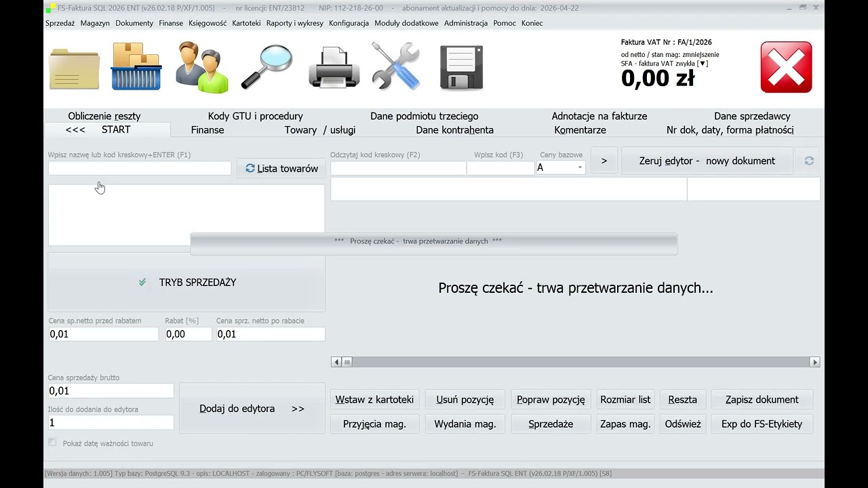Click the Popraw pozycję button
The height and width of the screenshot is (488, 868).
(x=551, y=399)
